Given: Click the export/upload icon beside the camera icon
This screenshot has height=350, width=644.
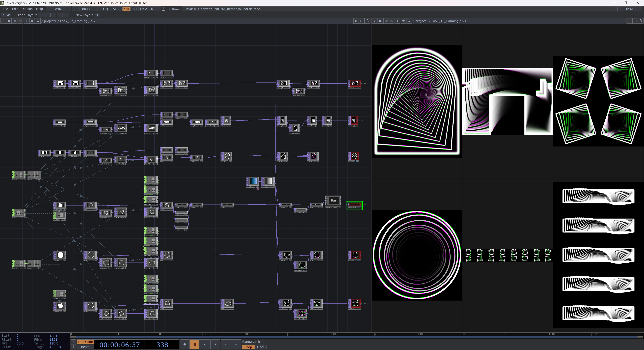Looking at the screenshot, I should pos(9,15).
